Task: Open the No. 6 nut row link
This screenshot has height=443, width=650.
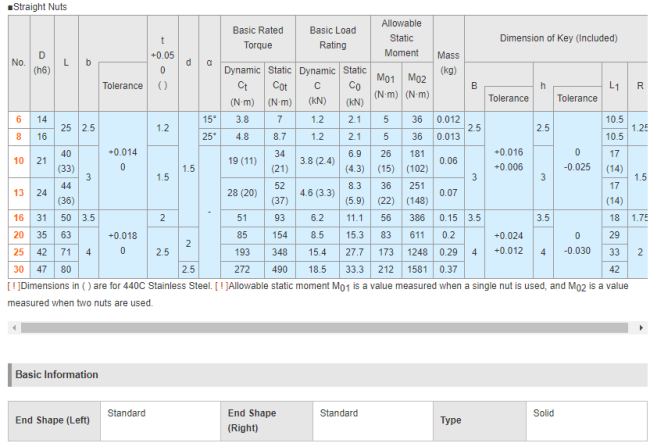Action: [18, 120]
